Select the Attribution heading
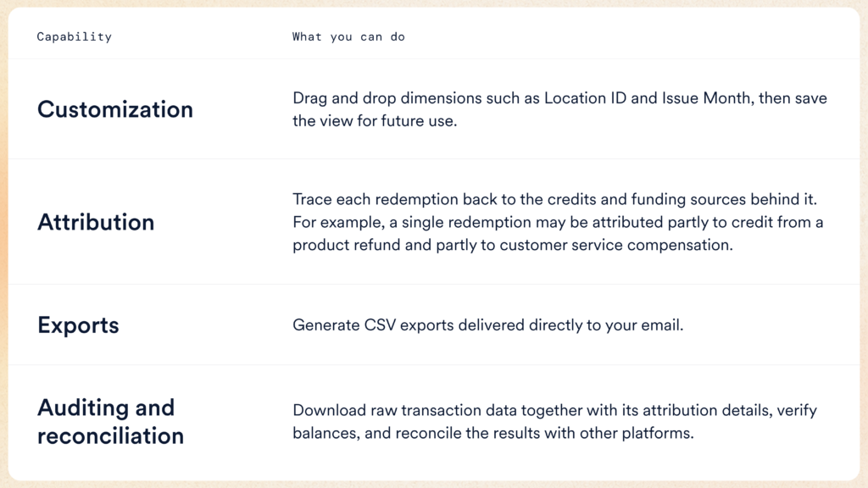Viewport: 868px width, 488px height. click(x=96, y=222)
